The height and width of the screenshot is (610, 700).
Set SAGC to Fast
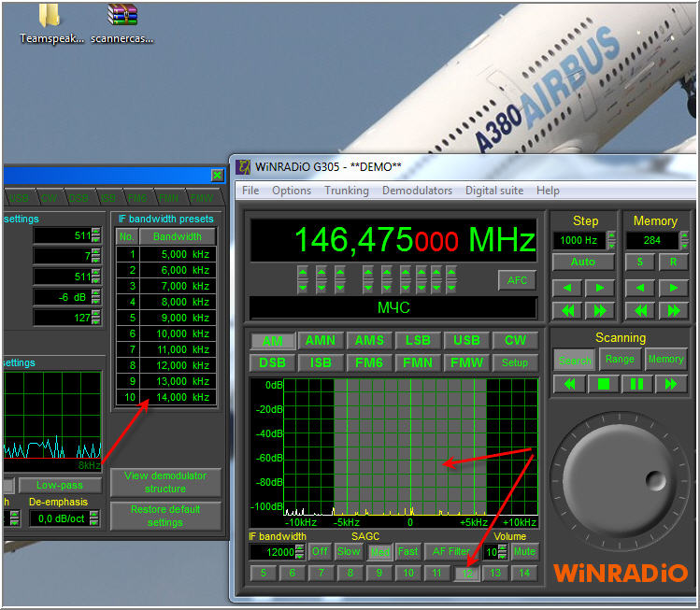[x=408, y=551]
